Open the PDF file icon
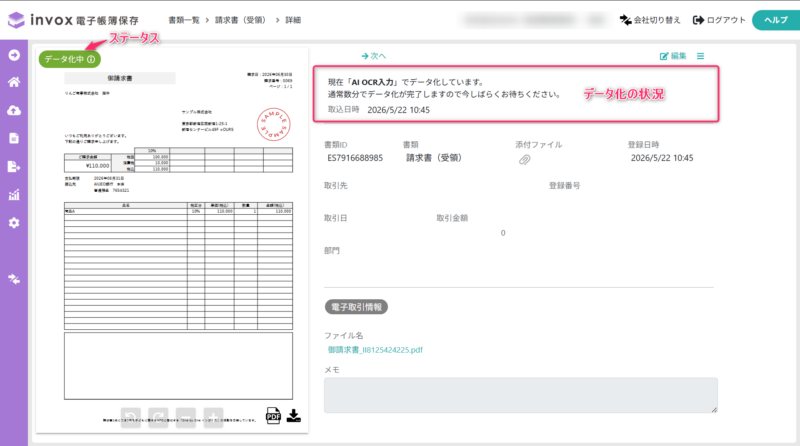The height and width of the screenshot is (446, 800). click(273, 416)
